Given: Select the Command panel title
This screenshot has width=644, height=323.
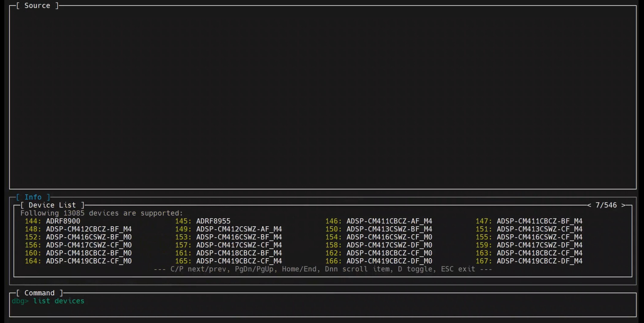Looking at the screenshot, I should pyautogui.click(x=39, y=293).
